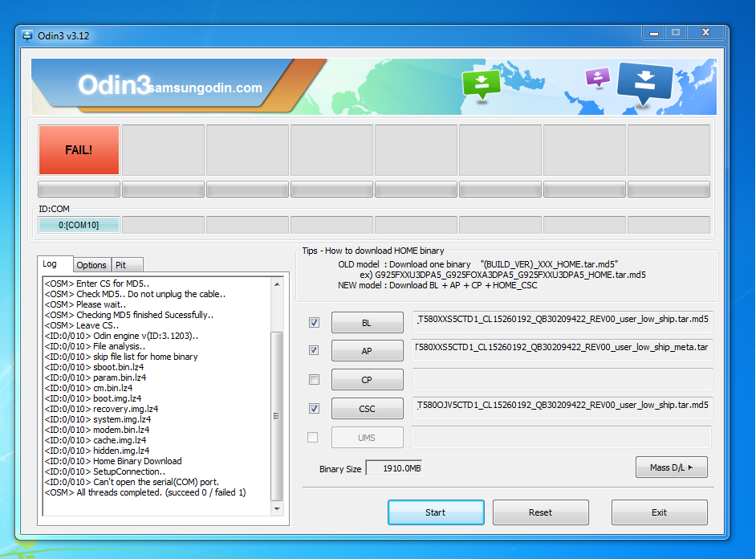Uncheck the CSC file checkbox
Image resolution: width=756 pixels, height=559 pixels.
click(x=314, y=408)
